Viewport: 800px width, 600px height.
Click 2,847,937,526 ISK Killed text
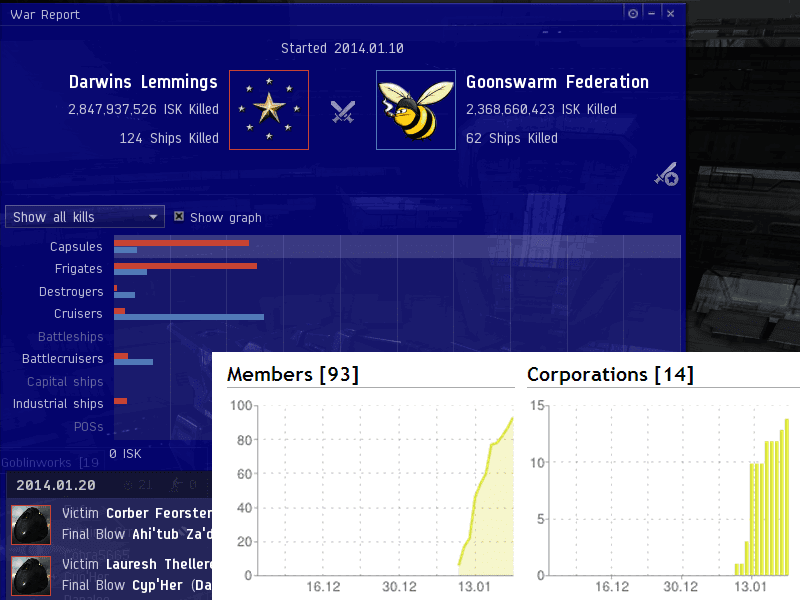tap(143, 109)
